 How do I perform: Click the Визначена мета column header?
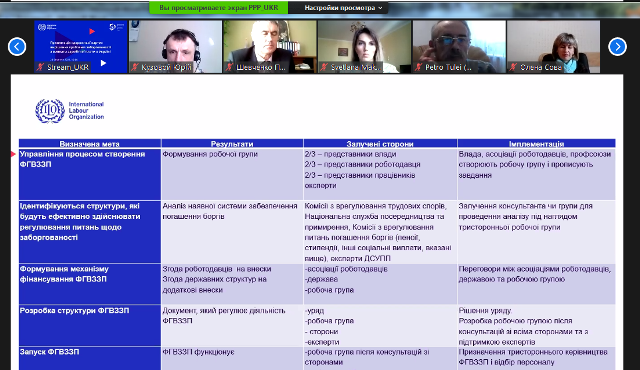[90, 144]
